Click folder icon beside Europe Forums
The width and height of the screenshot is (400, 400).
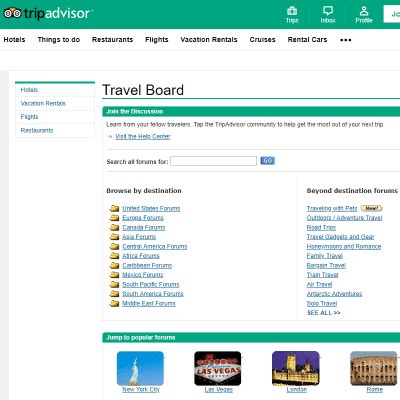[x=114, y=218]
